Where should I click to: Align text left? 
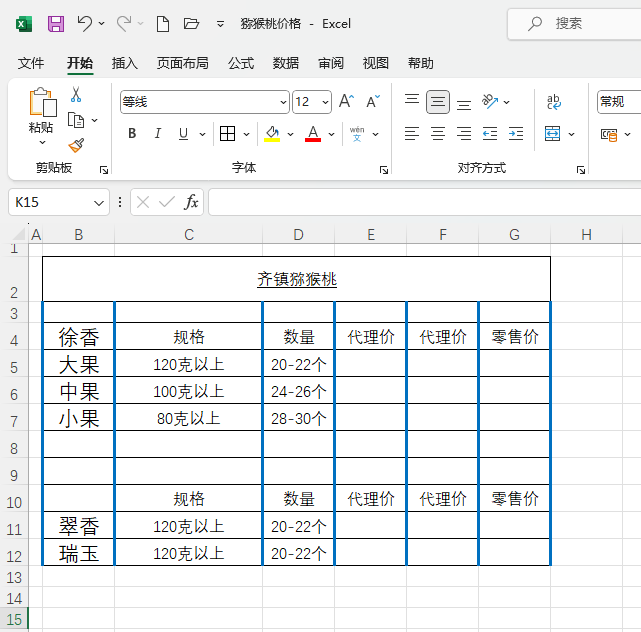click(412, 133)
